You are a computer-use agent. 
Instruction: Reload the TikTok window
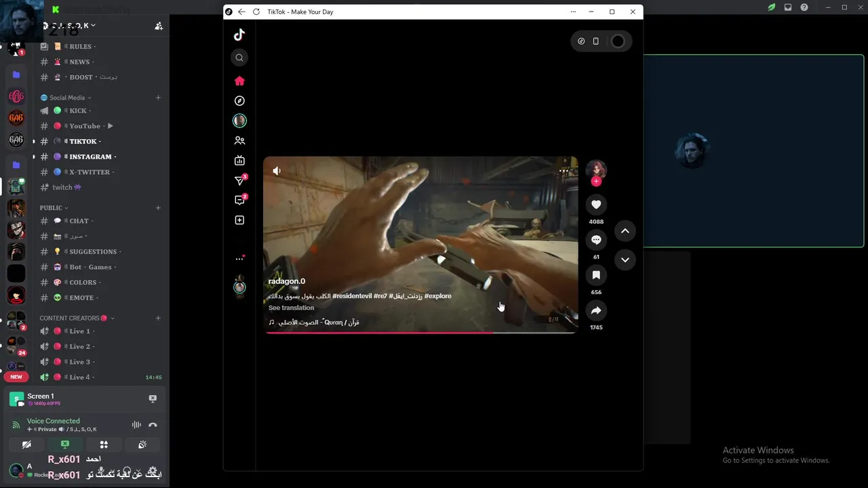point(256,12)
